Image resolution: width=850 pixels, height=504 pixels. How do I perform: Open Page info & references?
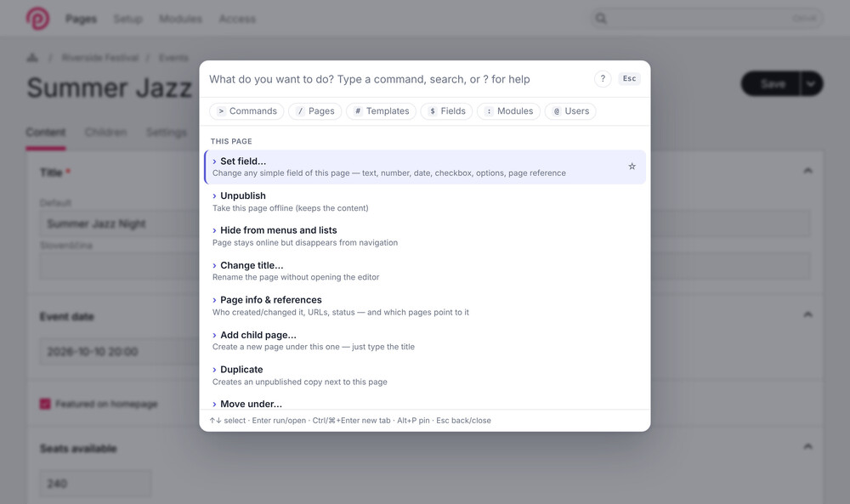click(425, 306)
